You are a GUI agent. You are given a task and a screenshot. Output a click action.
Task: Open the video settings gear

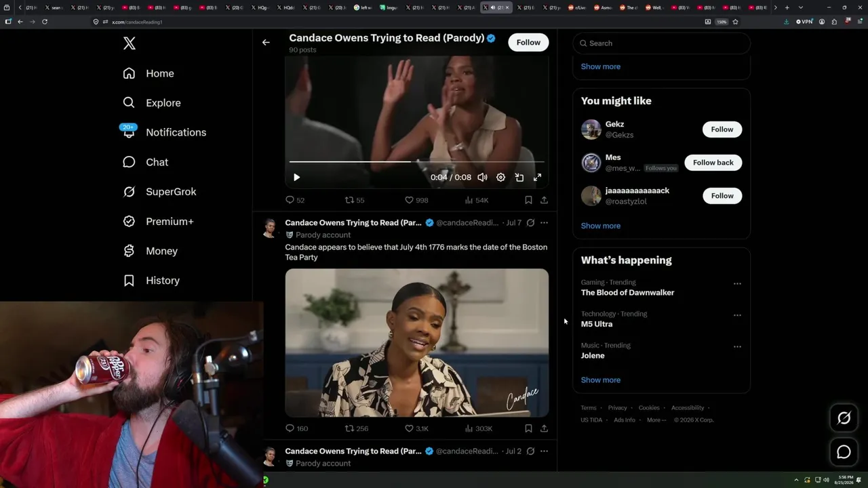500,177
